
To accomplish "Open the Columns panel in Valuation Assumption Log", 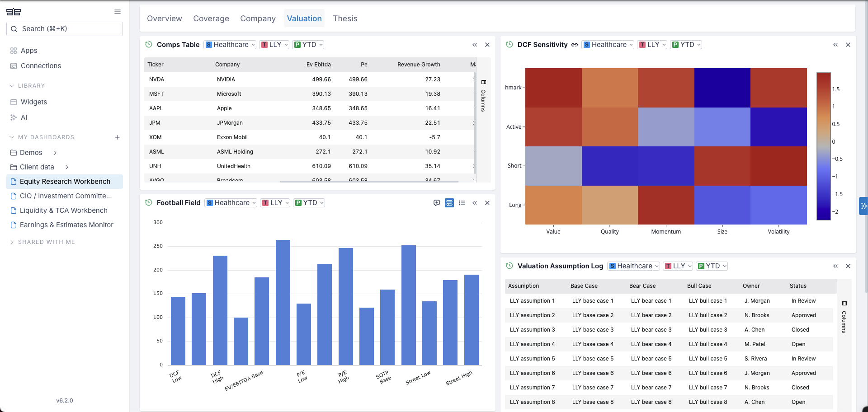I will coord(844,317).
